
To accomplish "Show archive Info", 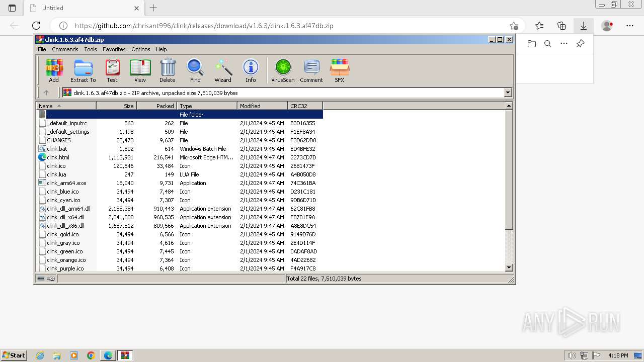I will (251, 71).
